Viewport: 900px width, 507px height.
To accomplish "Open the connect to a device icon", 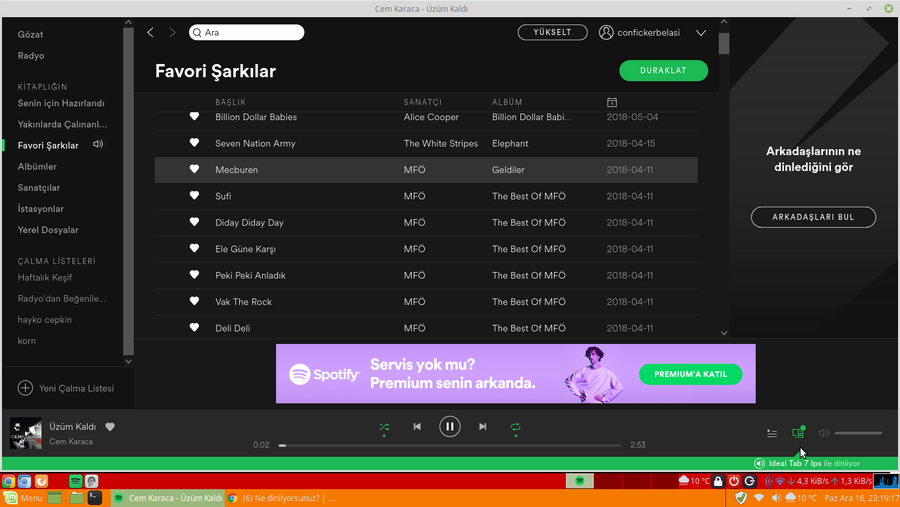I will click(798, 433).
